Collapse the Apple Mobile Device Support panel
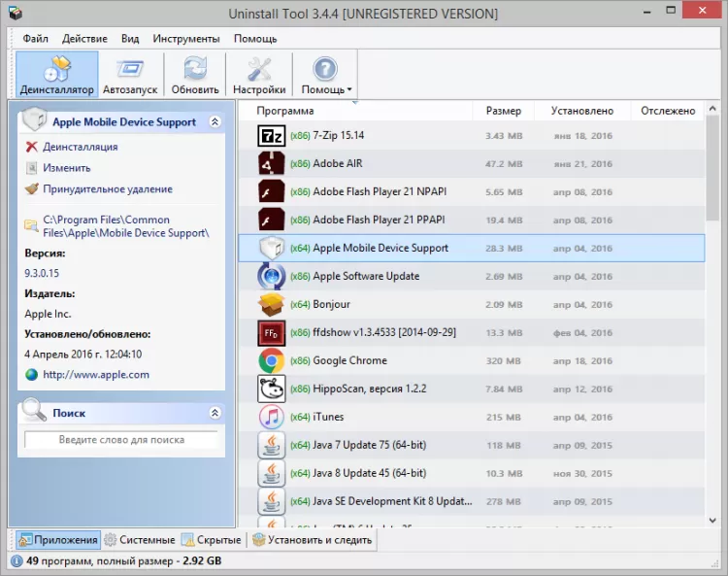This screenshot has width=728, height=576. [x=215, y=122]
